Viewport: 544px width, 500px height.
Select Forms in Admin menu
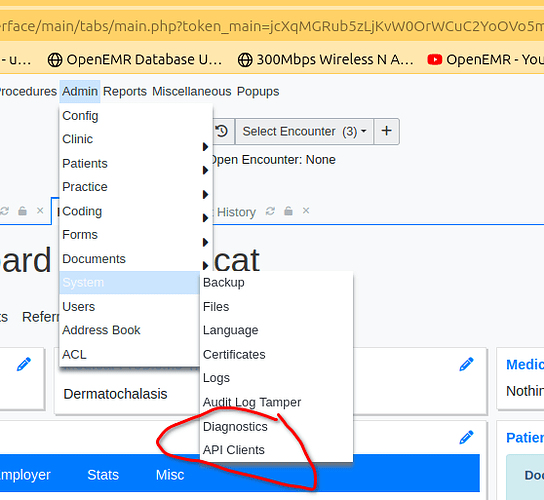click(x=80, y=235)
